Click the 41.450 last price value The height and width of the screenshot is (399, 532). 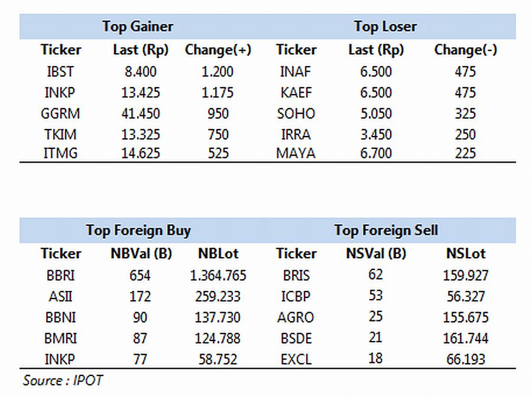tap(141, 113)
